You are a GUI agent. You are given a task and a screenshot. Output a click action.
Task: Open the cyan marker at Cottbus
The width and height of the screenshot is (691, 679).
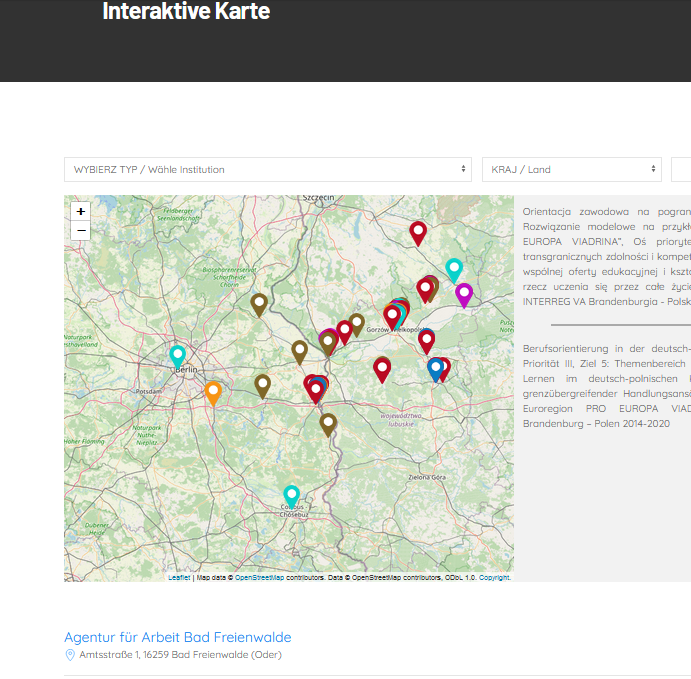tap(291, 494)
